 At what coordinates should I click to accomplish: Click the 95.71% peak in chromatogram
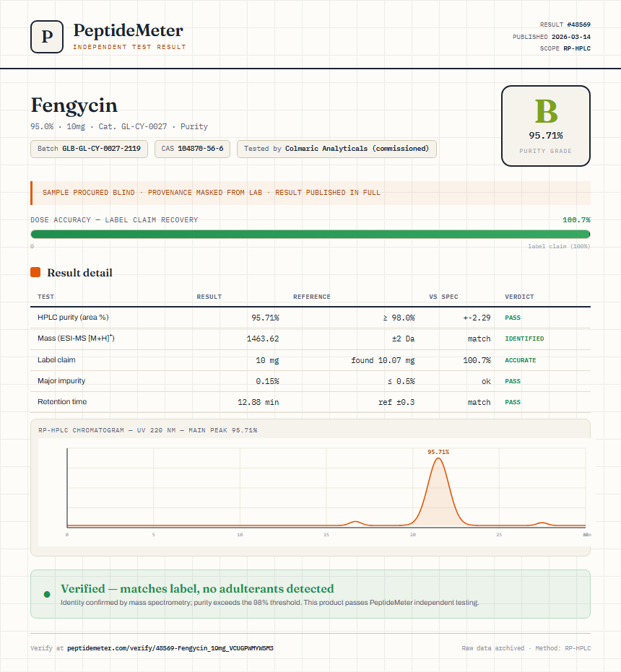438,492
